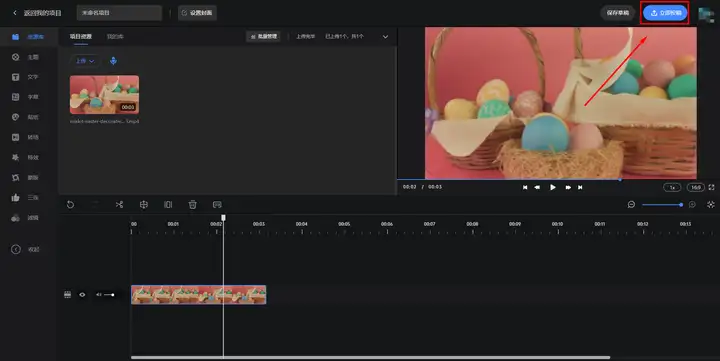Open the sidebar panel below the sparkle icon
Image resolution: width=720 pixels, height=361 pixels.
16,177
